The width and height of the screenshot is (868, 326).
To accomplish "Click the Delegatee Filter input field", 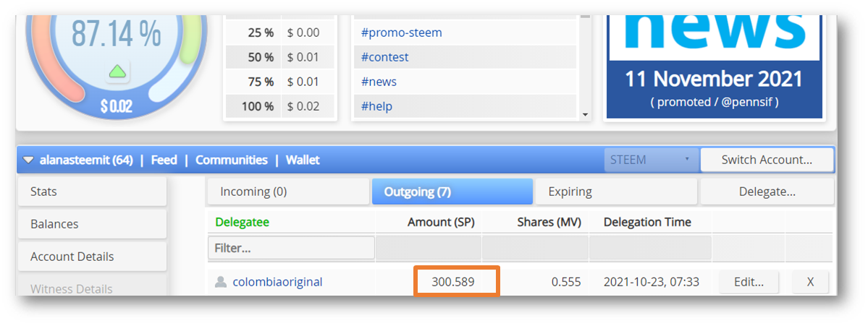I will [292, 248].
